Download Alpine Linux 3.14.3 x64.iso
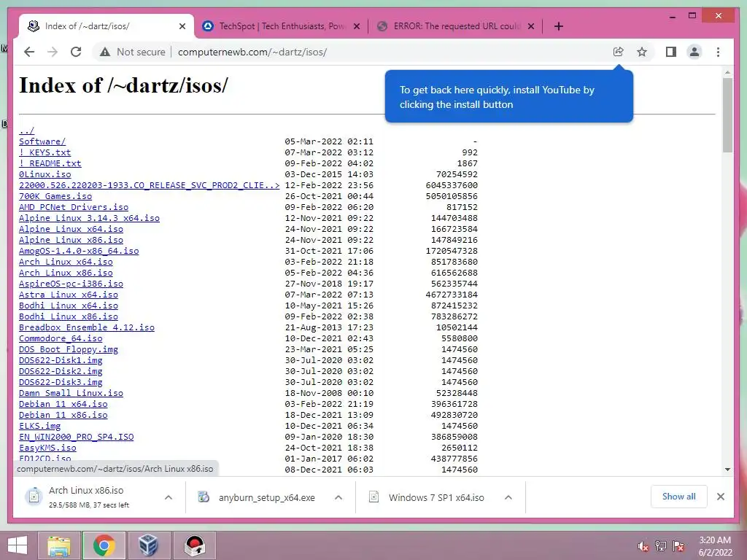The width and height of the screenshot is (747, 560). 89,218
